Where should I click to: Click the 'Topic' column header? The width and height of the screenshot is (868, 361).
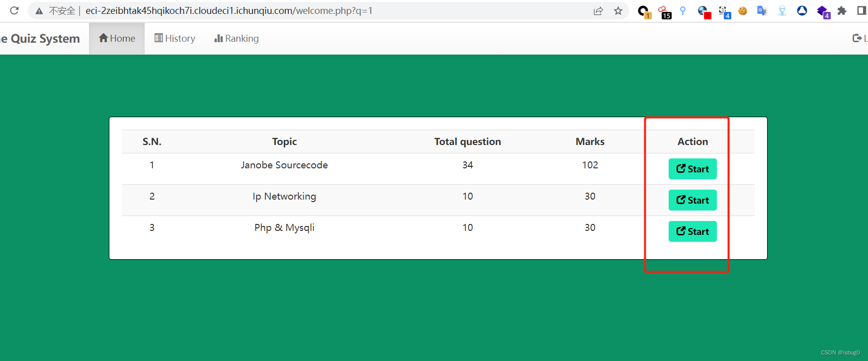pos(284,142)
